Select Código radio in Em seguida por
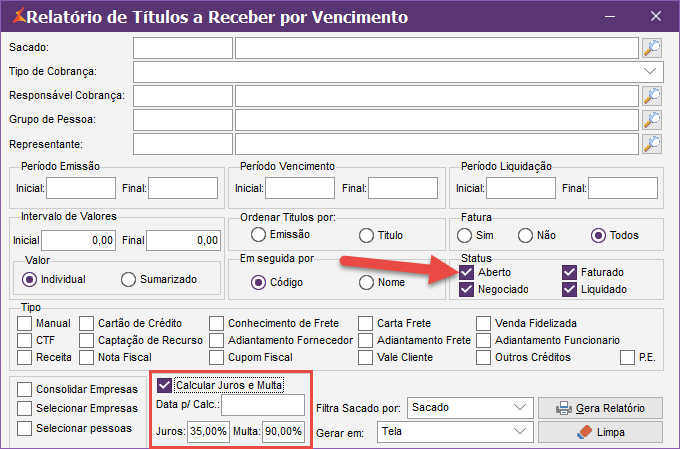Viewport: 680px width, 449px height. click(x=258, y=282)
